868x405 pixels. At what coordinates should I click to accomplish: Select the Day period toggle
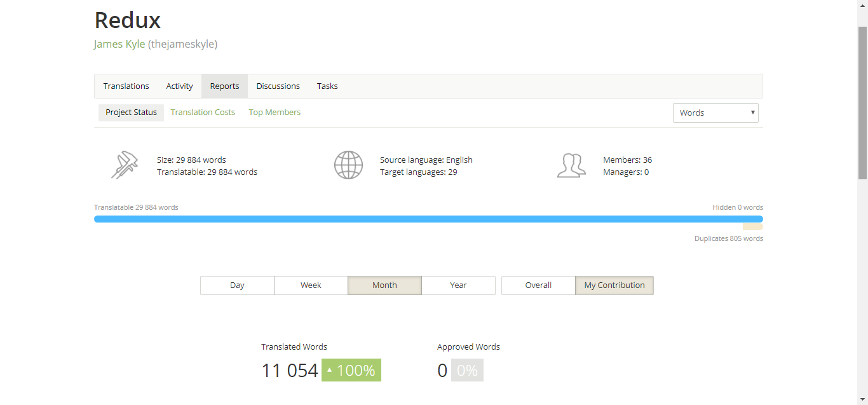point(237,285)
